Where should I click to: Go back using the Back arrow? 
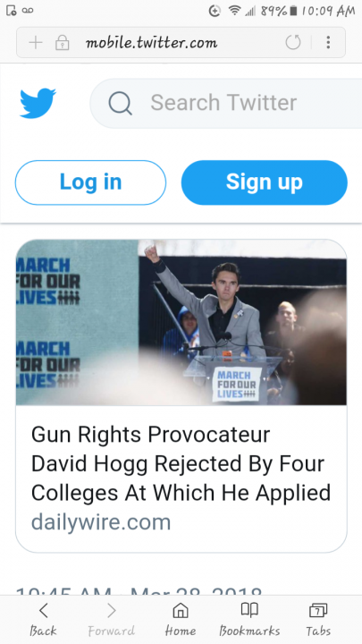[x=43, y=619]
